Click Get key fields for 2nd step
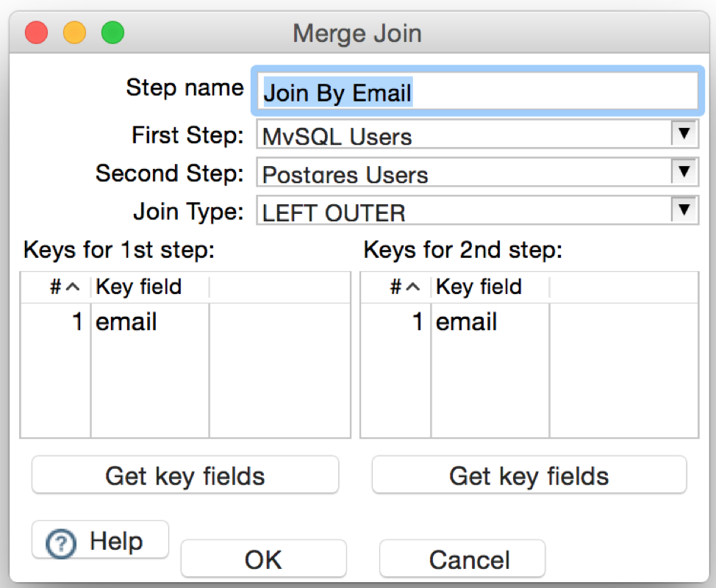This screenshot has width=716, height=588. [529, 476]
